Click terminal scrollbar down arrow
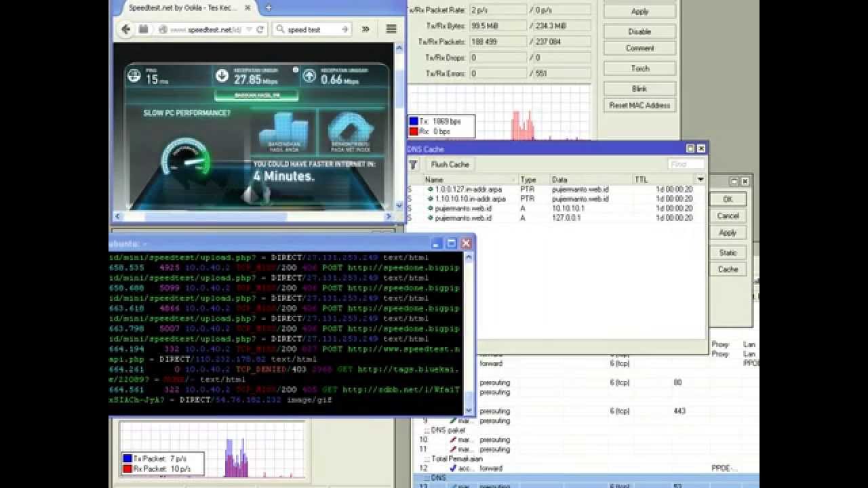 point(468,409)
